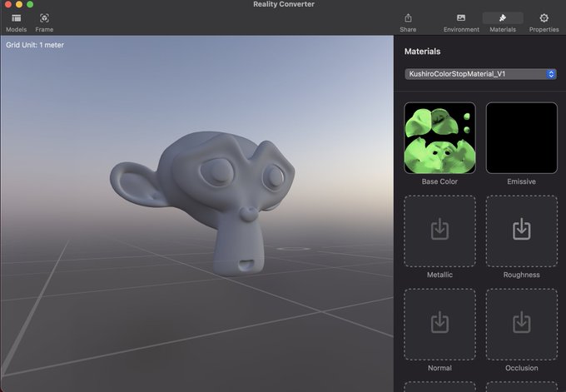The width and height of the screenshot is (566, 392).
Task: Maximize the Reality Converter window
Action: click(x=30, y=4)
